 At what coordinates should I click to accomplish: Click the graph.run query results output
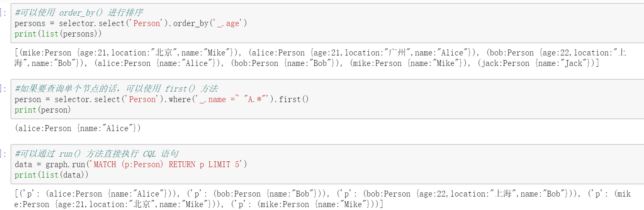click(x=322, y=199)
